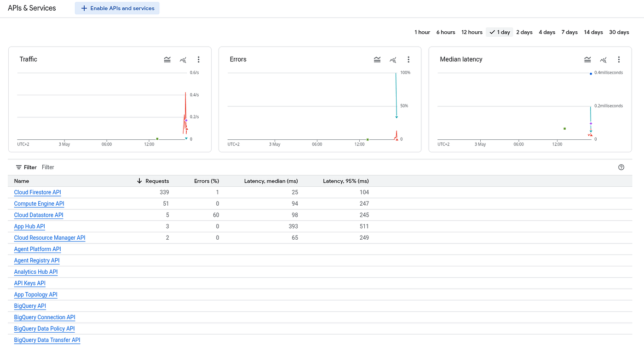Click Enable APIs and services button
The height and width of the screenshot is (345, 644).
[x=117, y=8]
